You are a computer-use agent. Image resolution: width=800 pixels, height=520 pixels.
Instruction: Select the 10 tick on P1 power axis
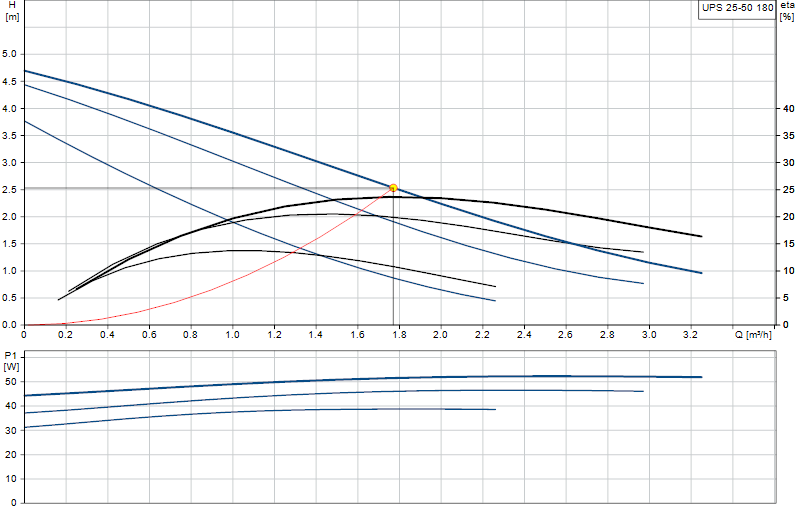coord(11,479)
